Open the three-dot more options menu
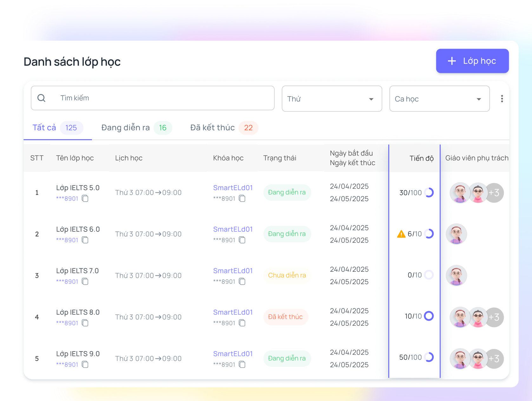 click(x=502, y=99)
